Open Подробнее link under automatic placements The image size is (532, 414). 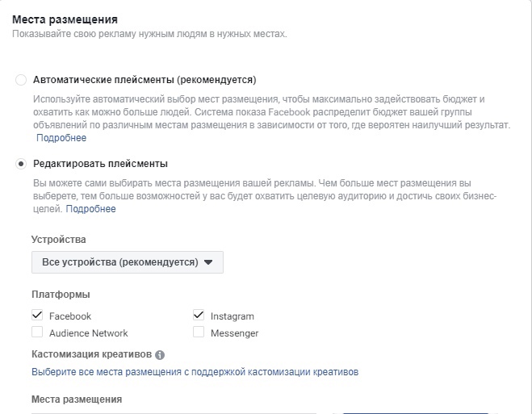click(x=56, y=139)
